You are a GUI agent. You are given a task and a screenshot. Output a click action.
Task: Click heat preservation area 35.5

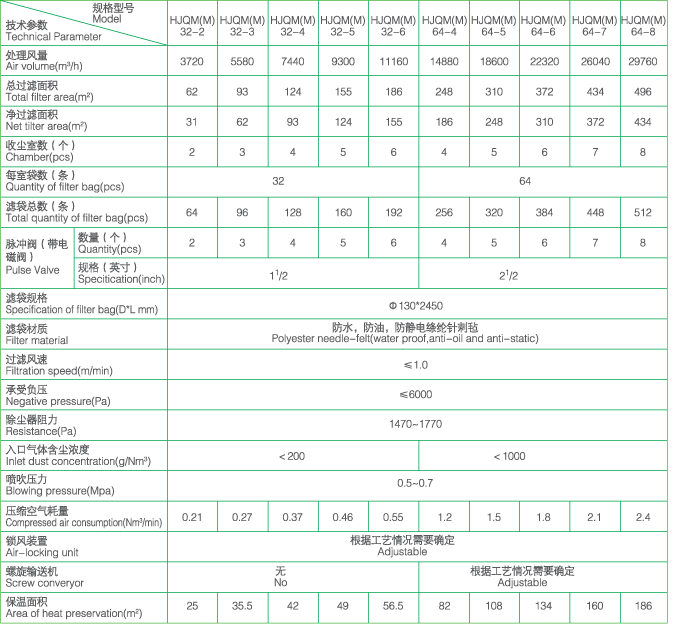tap(242, 606)
